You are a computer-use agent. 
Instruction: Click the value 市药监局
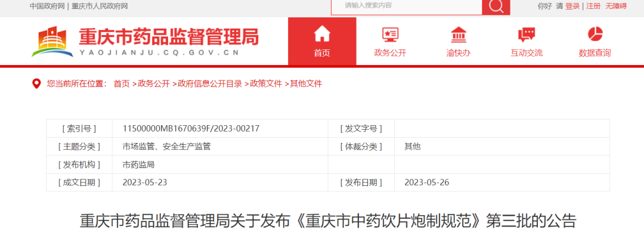[138, 164]
